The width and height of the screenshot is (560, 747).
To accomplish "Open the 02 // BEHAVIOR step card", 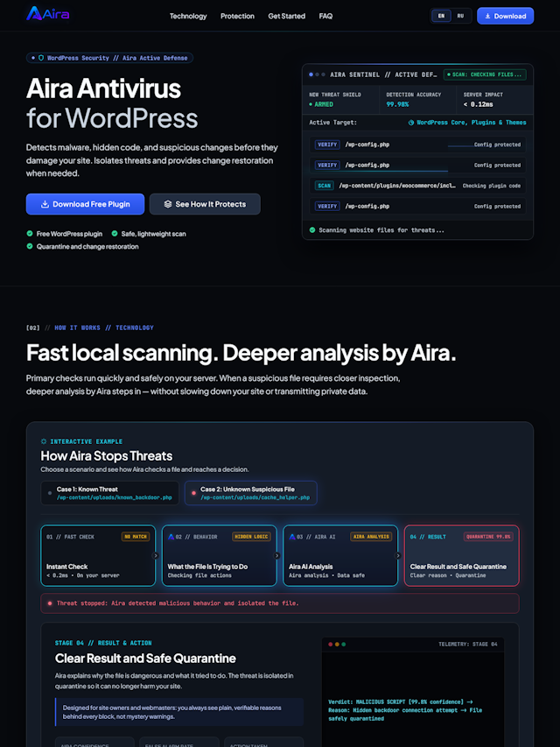I will tap(220, 555).
